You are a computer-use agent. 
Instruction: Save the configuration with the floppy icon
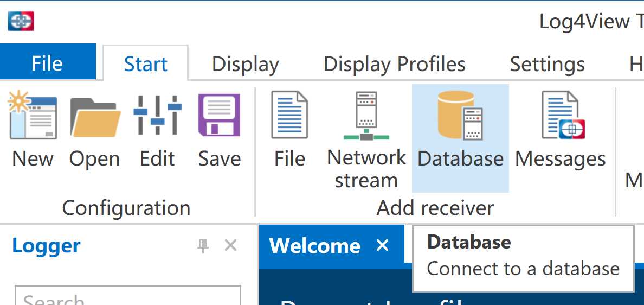[x=220, y=130]
